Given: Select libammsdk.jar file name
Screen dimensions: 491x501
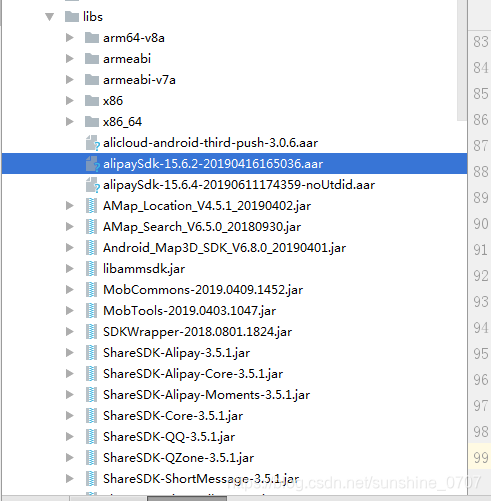Looking at the screenshot, I should [144, 269].
